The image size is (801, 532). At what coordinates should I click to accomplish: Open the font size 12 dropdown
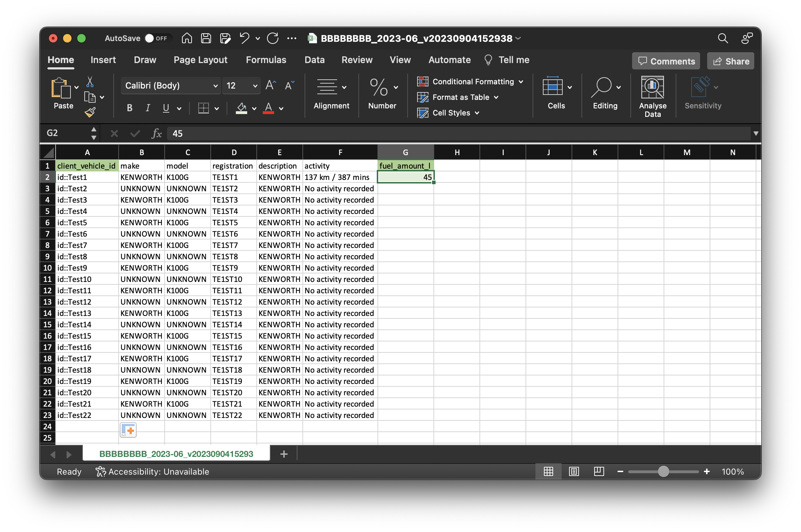point(255,86)
